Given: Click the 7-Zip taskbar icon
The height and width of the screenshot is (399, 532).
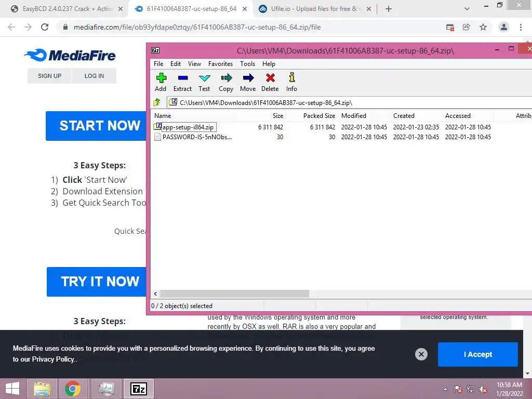Looking at the screenshot, I should (x=139, y=389).
